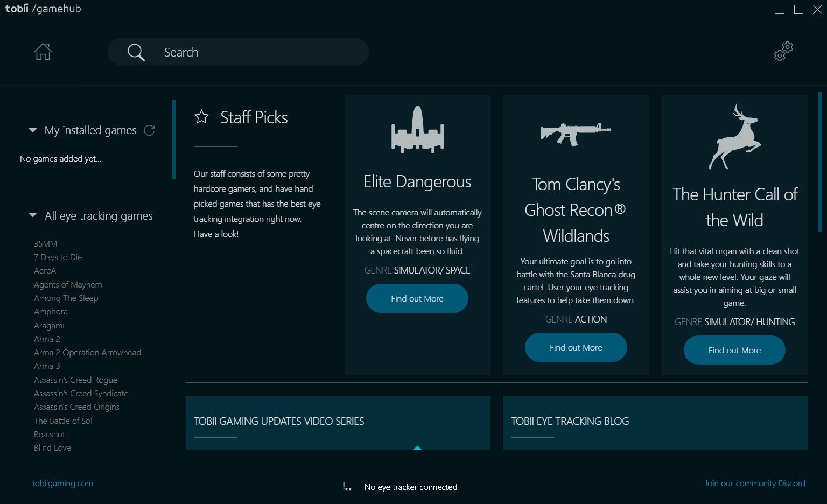Viewport: 827px width, 504px height.
Task: Close the Tobii gamehub window
Action: [x=817, y=10]
